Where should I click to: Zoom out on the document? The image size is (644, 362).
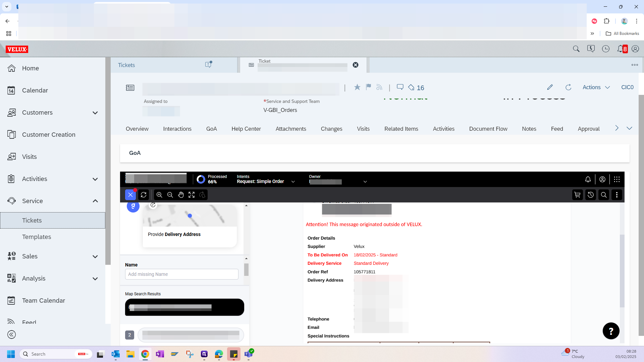point(170,195)
